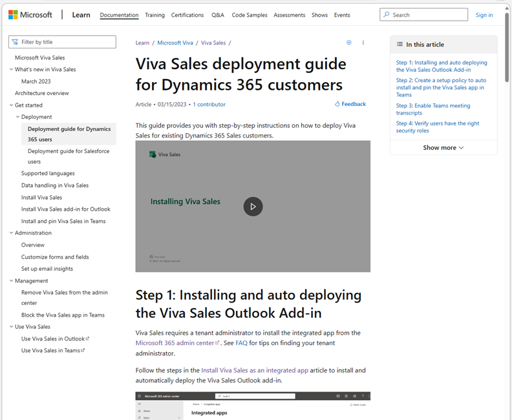This screenshot has height=420, width=512.
Task: Select Data handling in Viva Sales
Action: [x=55, y=185]
